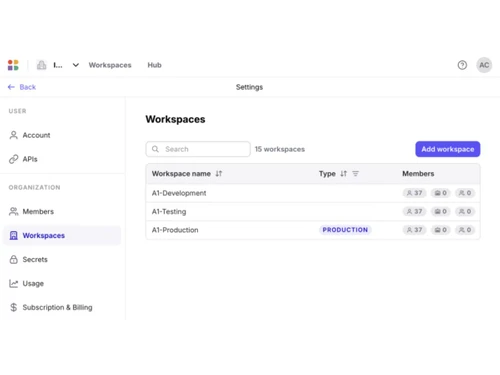Click the Workspaces page heading
Viewport: 500px width, 375px height.
175,119
